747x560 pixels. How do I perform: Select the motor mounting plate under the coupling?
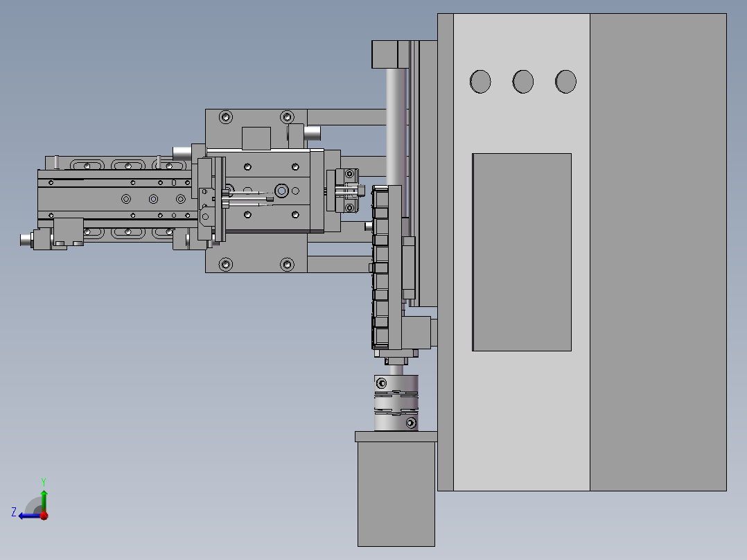396,437
